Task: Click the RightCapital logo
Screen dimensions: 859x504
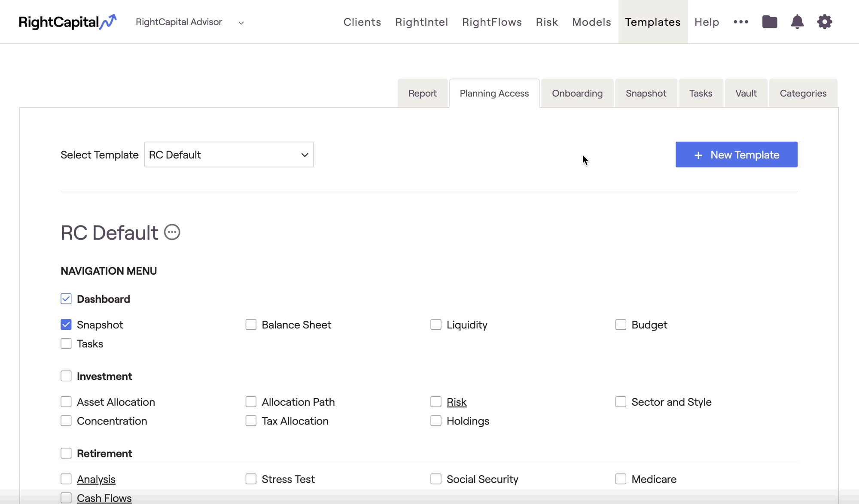Action: click(x=67, y=22)
